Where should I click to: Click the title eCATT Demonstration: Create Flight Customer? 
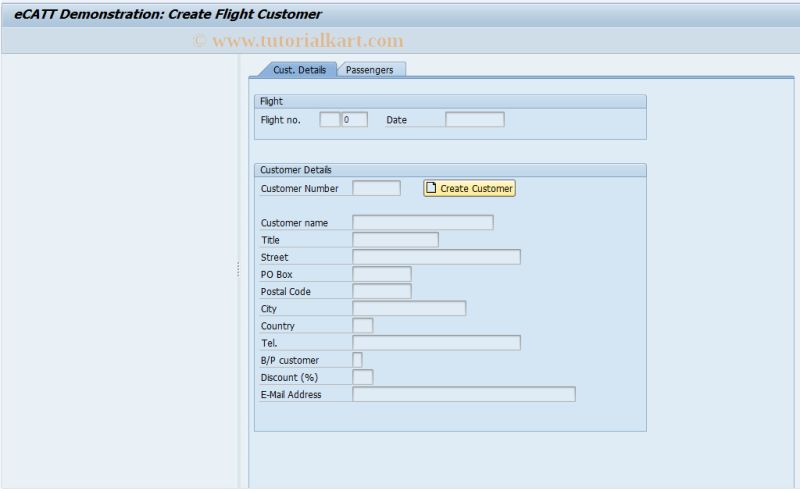click(168, 14)
